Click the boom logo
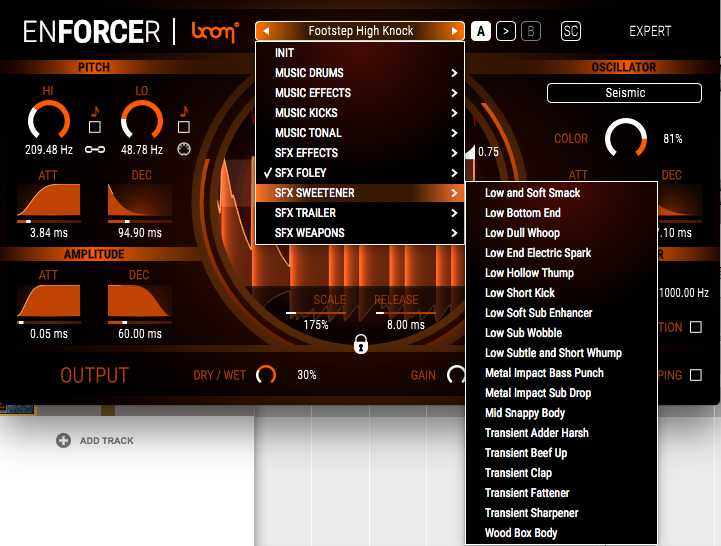This screenshot has height=546, width=721. pyautogui.click(x=215, y=32)
